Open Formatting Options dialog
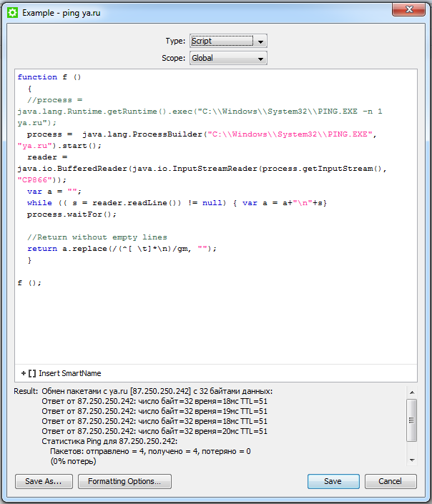This screenshot has width=432, height=504. pyautogui.click(x=124, y=481)
